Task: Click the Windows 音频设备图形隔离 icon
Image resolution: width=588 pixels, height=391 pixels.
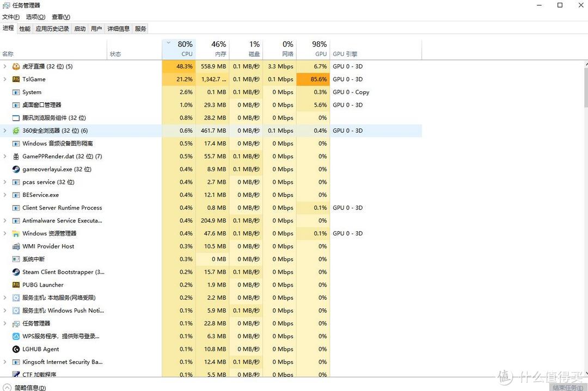Action: click(16, 144)
